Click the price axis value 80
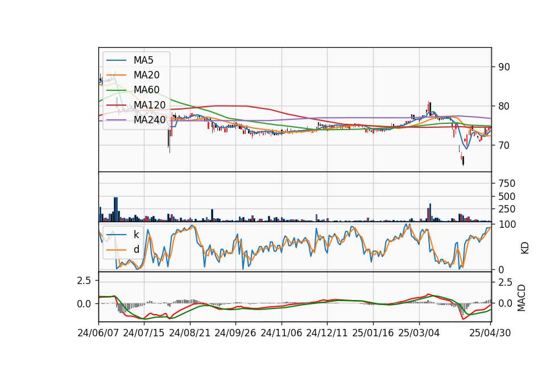The width and height of the screenshot is (546, 392). point(504,106)
